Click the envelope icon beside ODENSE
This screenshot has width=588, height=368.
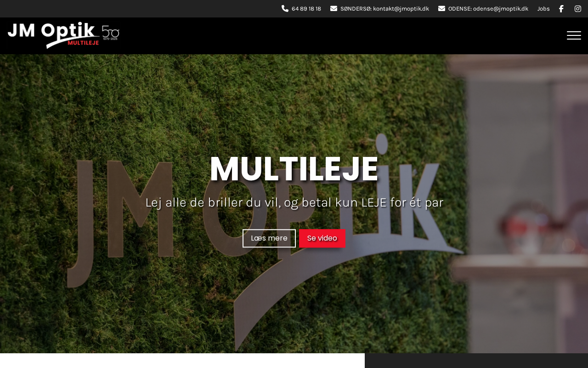point(441,8)
